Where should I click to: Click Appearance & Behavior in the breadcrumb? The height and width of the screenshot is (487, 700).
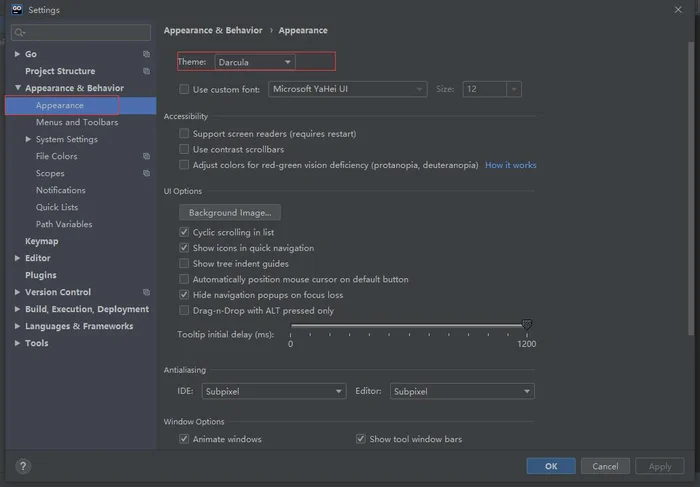pos(213,30)
